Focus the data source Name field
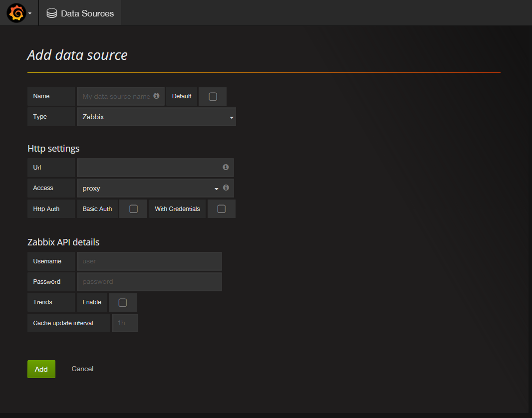The height and width of the screenshot is (418, 532). 116,96
